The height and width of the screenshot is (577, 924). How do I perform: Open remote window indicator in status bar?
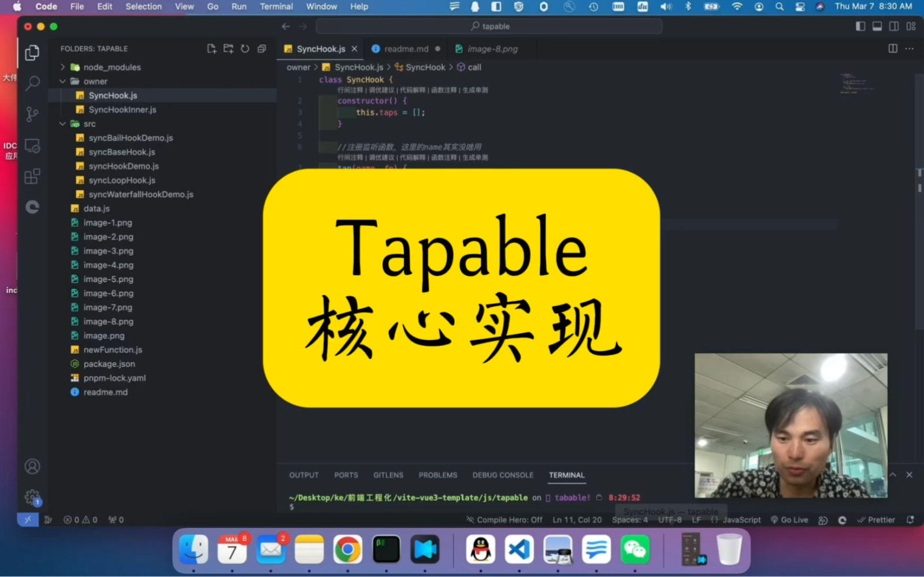[28, 519]
